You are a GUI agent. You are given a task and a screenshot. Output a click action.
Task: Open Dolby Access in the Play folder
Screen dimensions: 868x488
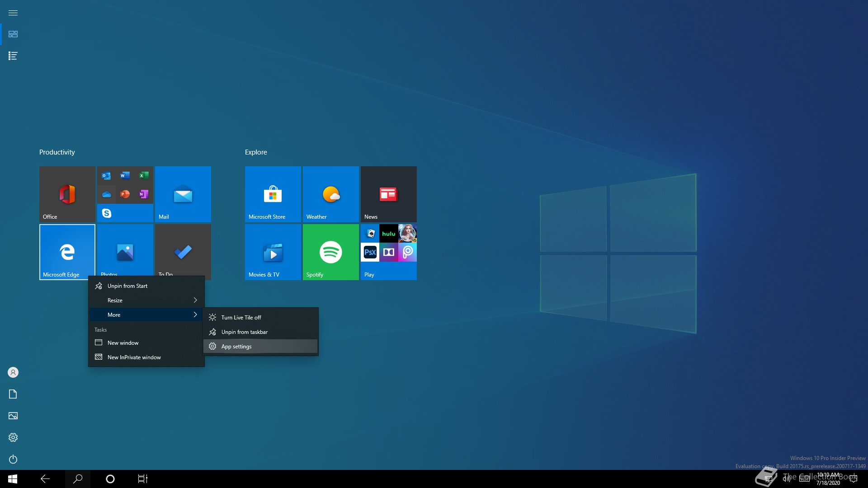click(x=389, y=252)
